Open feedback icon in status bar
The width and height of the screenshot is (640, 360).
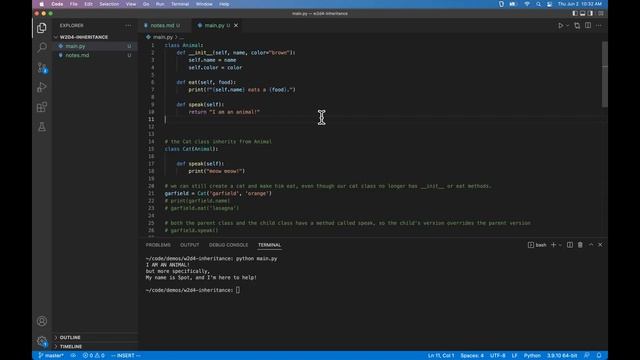click(x=587, y=356)
